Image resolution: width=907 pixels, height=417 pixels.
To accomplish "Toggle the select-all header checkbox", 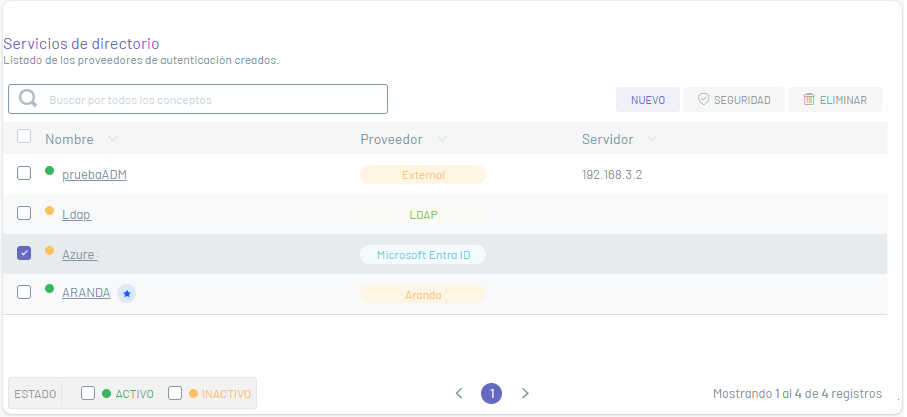I will (x=24, y=136).
